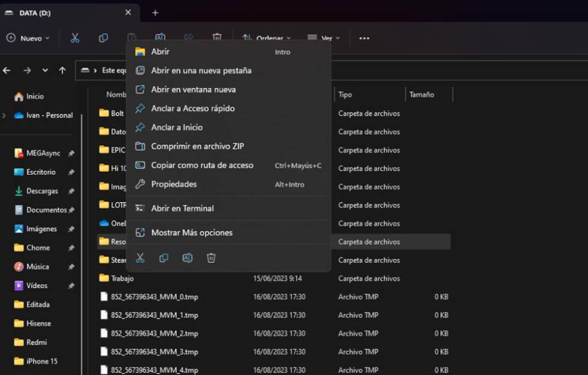Image resolution: width=588 pixels, height=375 pixels.
Task: Click the share icon on the toolbar
Action: [189, 38]
